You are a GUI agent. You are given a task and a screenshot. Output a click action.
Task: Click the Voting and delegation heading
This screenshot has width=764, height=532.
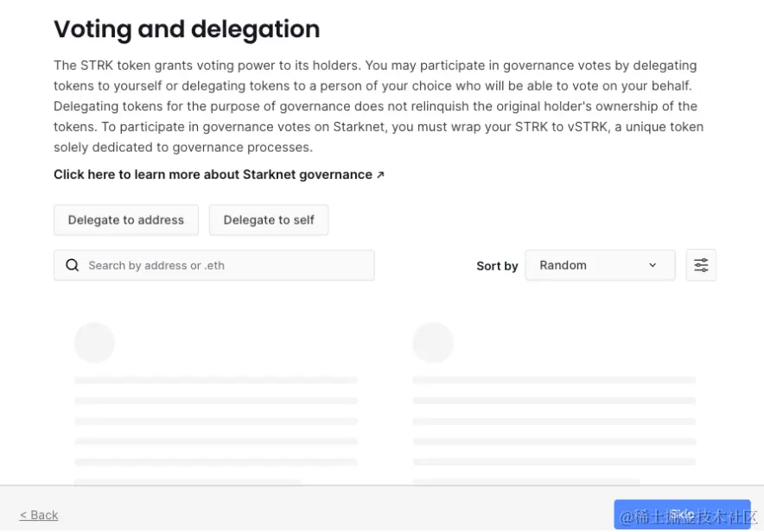click(187, 29)
